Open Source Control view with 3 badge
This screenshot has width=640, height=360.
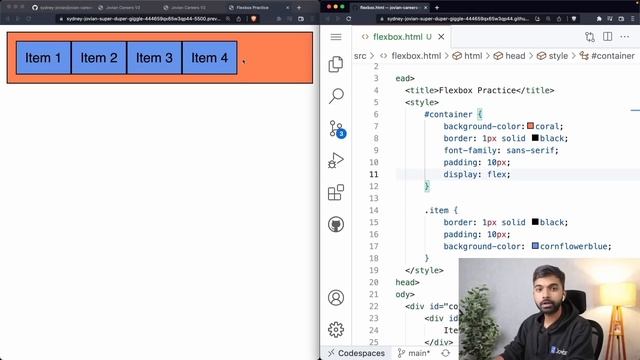click(337, 129)
